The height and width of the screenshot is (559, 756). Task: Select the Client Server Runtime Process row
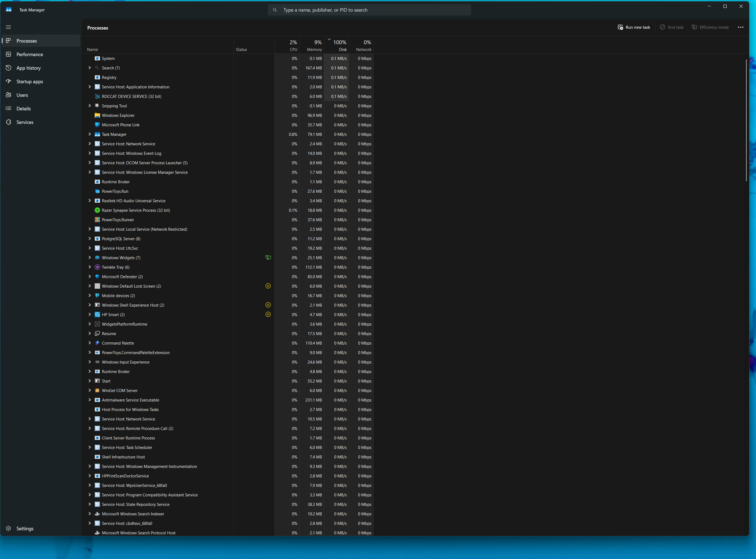point(228,438)
